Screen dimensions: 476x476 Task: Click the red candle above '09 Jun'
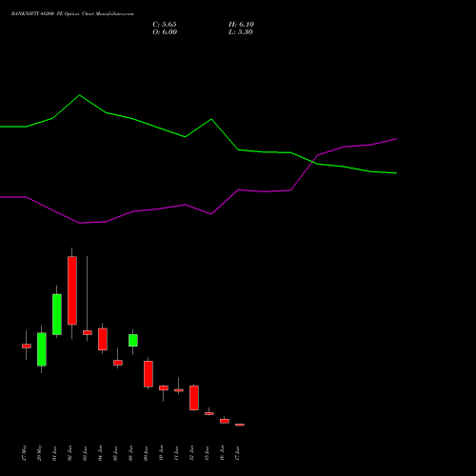tap(149, 374)
